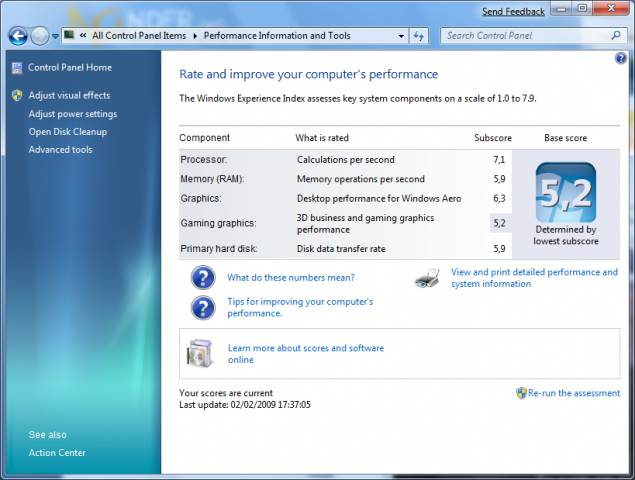Open the blue Help question-mark icon
The height and width of the screenshot is (480, 635).
click(x=620, y=59)
